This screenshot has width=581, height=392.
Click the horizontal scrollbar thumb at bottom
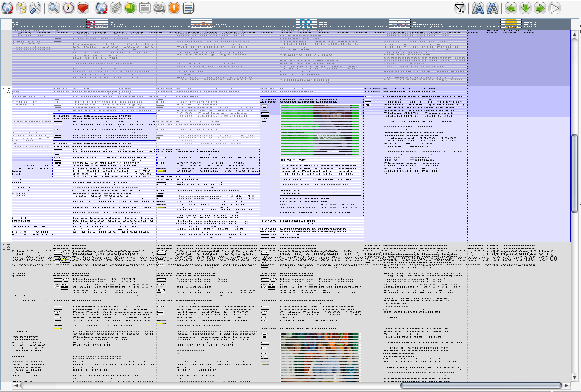481,386
